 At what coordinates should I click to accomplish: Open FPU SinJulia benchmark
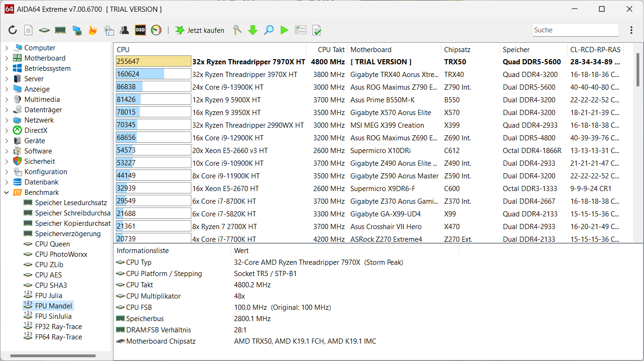(53, 316)
